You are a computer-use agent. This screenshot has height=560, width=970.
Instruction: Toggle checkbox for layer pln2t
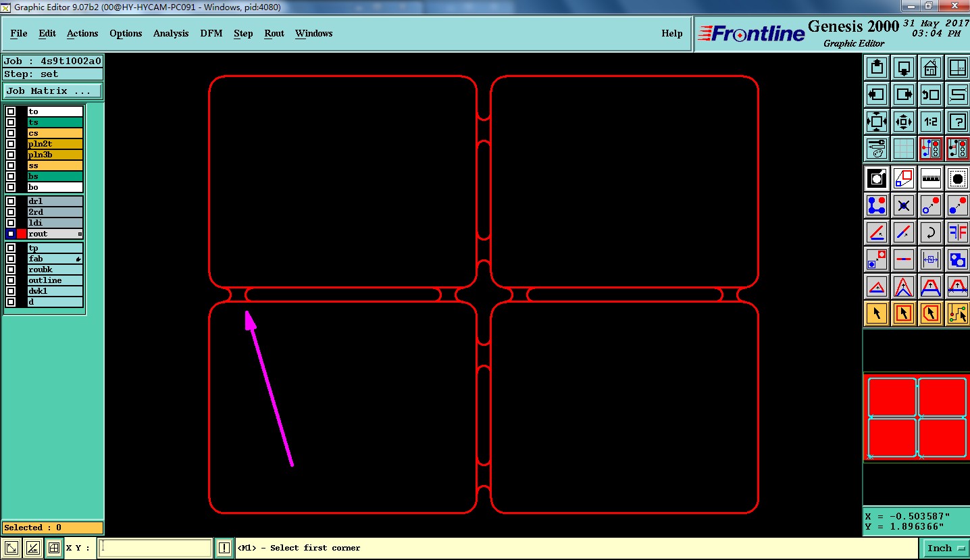[x=11, y=144]
